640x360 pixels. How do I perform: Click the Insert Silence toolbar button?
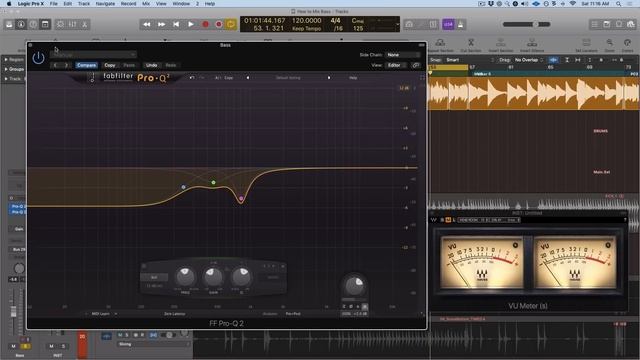[x=532, y=45]
